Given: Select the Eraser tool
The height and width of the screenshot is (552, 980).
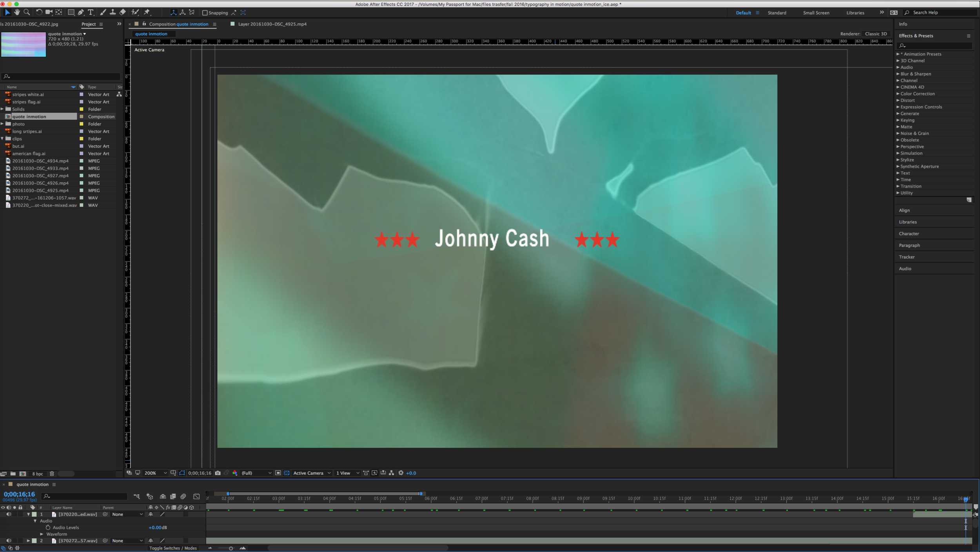Looking at the screenshot, I should click(x=122, y=13).
